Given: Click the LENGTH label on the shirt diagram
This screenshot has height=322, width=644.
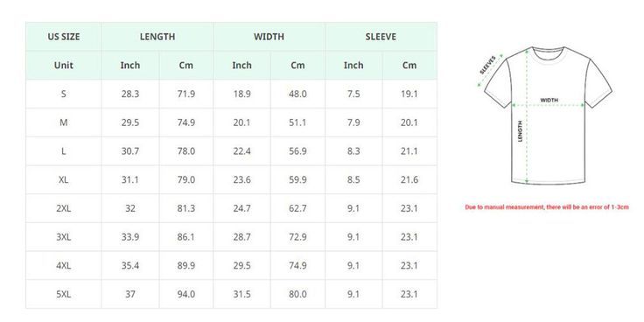Looking at the screenshot, I should 520,131.
